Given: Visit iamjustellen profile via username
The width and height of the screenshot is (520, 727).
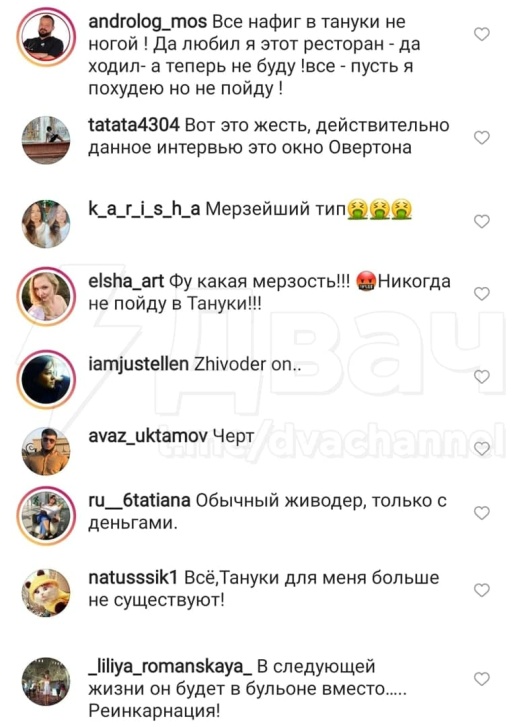Looking at the screenshot, I should (x=138, y=364).
